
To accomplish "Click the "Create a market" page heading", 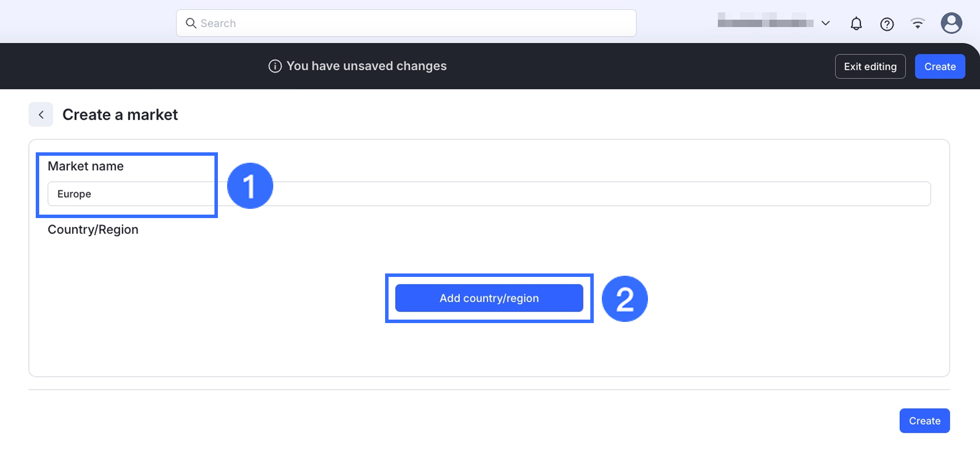I will [x=120, y=115].
